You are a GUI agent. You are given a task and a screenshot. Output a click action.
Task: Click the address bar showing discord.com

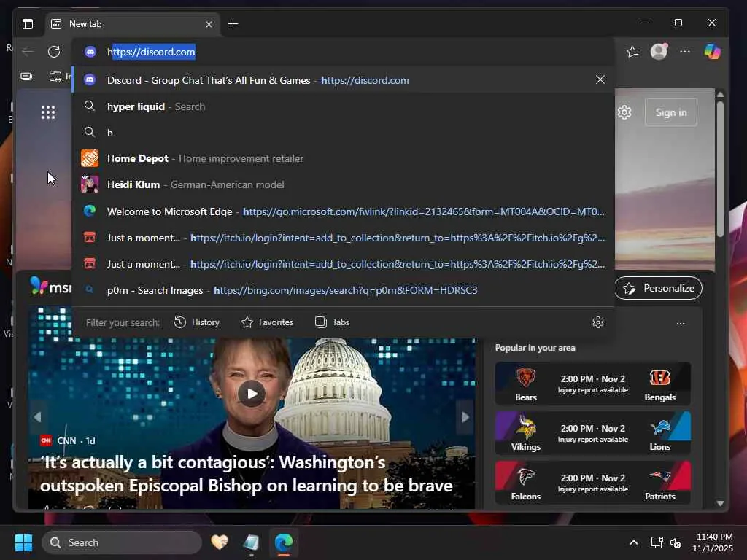tap(343, 52)
